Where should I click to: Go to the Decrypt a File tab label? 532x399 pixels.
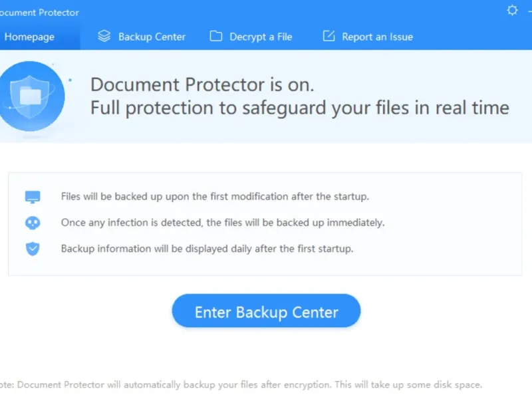tap(261, 37)
